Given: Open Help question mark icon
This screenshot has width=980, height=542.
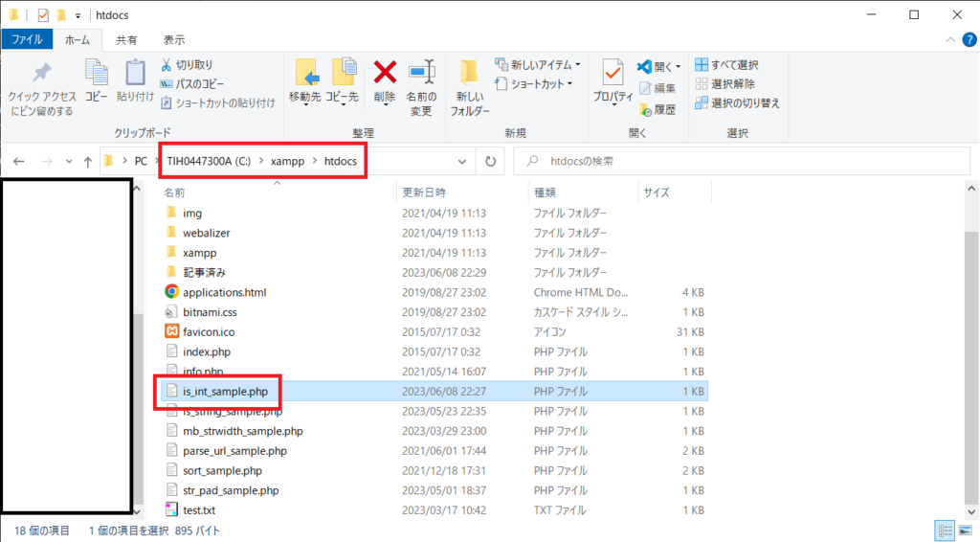Looking at the screenshot, I should coord(969,39).
